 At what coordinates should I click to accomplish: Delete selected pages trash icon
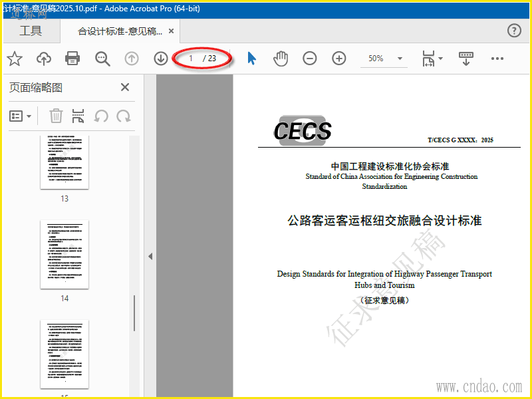click(56, 116)
